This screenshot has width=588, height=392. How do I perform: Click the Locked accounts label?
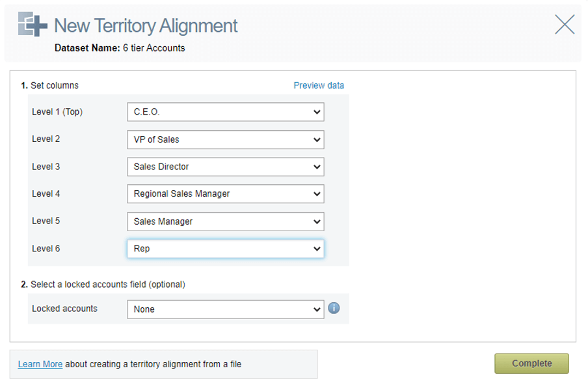(64, 309)
